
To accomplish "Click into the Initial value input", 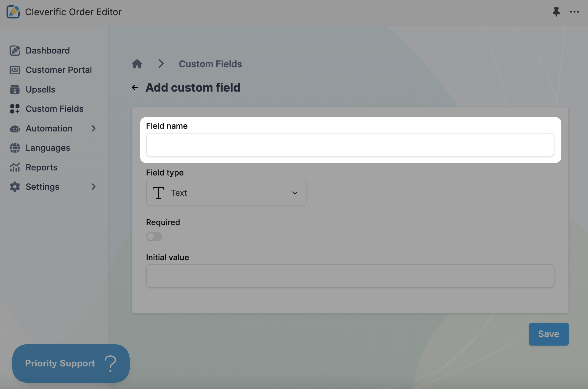I will [x=350, y=276].
